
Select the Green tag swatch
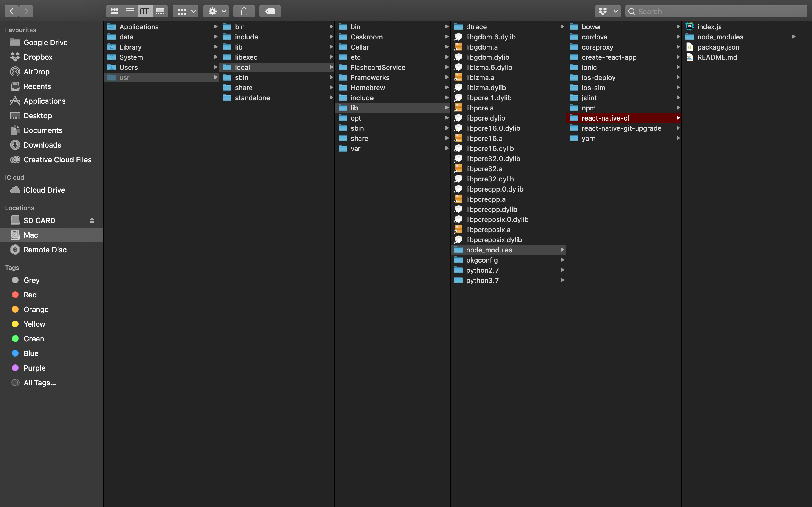[x=15, y=339]
